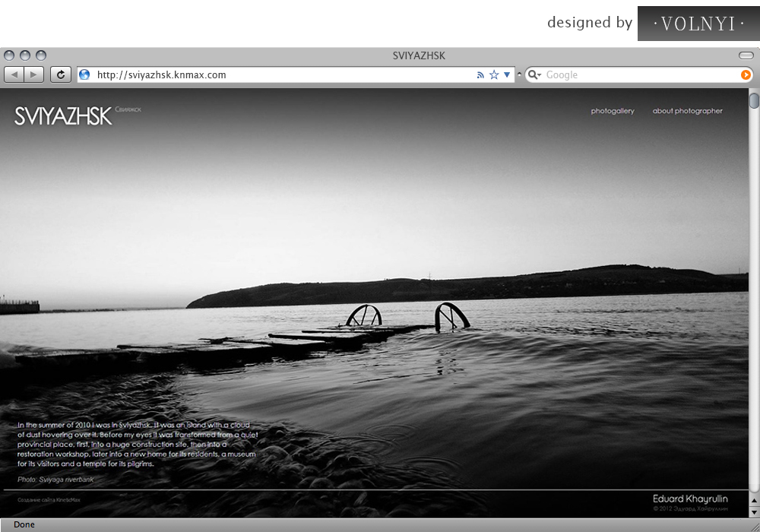Click the Photo: Sviyaga riverbank caption

(55, 480)
